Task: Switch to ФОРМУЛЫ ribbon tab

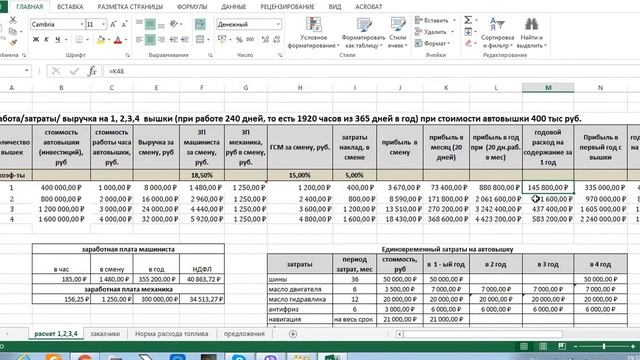Action: coord(192,7)
